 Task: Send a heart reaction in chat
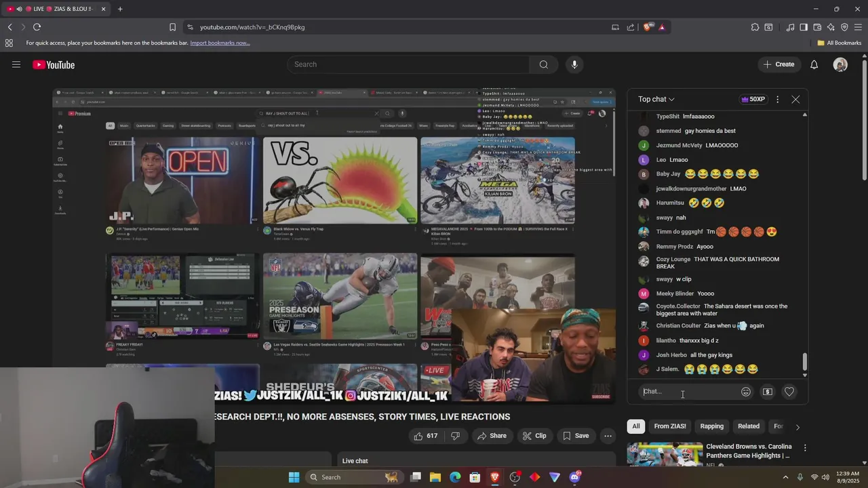coord(789,392)
